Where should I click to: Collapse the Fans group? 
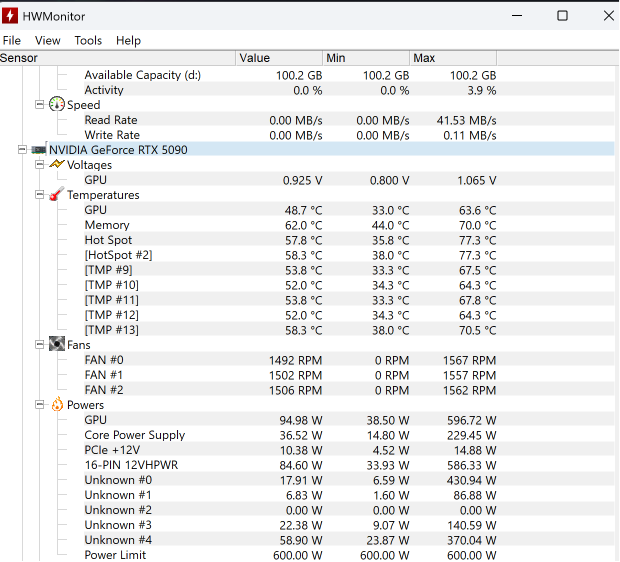pyautogui.click(x=40, y=344)
